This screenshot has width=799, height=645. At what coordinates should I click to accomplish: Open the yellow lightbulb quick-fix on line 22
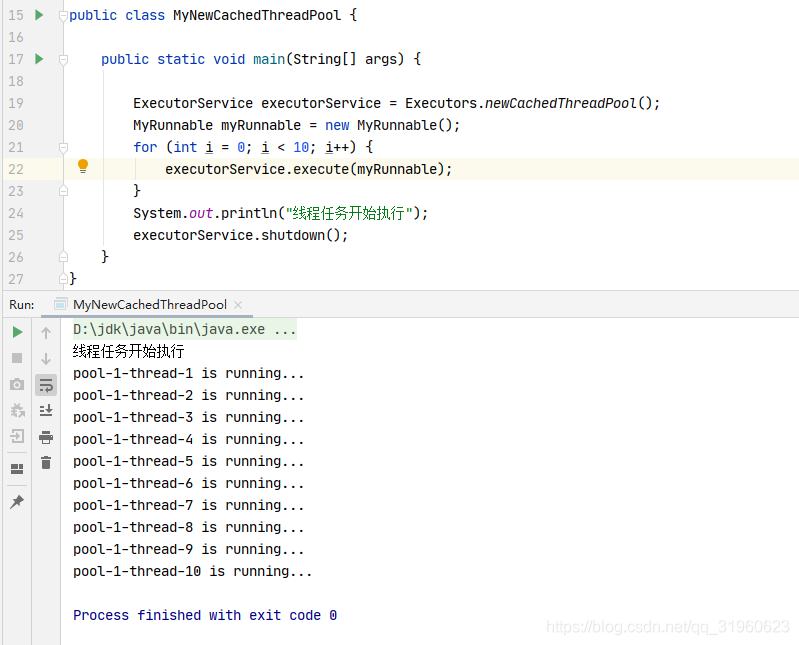(x=83, y=166)
